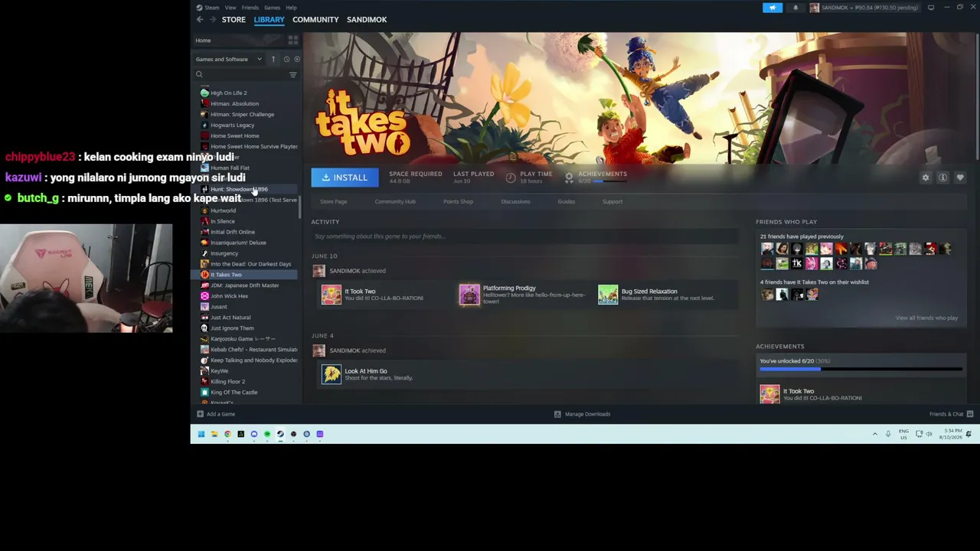This screenshot has height=551, width=980.
Task: Switch to Big Picture mode icon
Action: coord(931,8)
